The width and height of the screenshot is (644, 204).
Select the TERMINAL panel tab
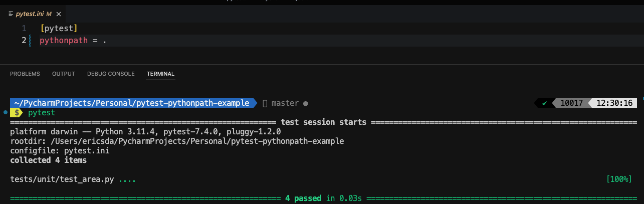pos(160,74)
